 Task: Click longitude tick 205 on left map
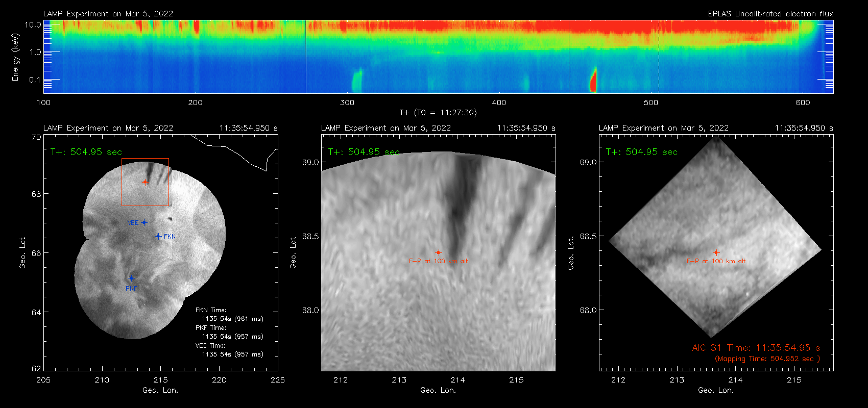click(43, 380)
